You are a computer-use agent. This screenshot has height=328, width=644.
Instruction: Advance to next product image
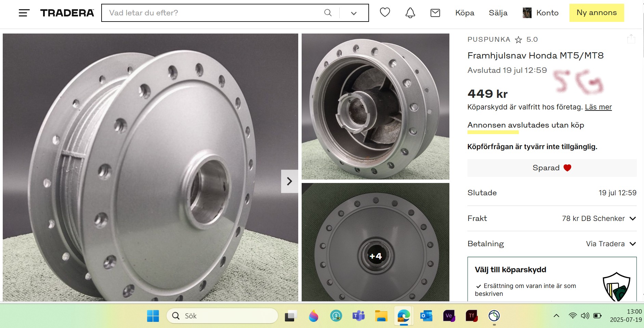[x=289, y=181]
